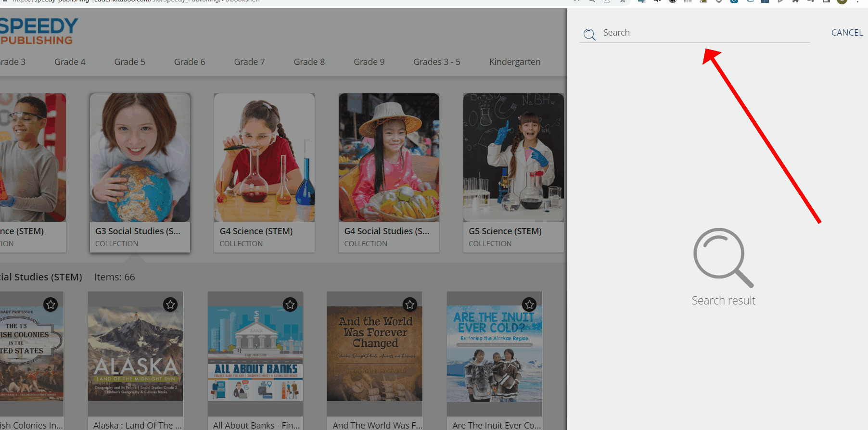868x430 pixels.
Task: Open the Grade 9 tab
Action: 369,62
